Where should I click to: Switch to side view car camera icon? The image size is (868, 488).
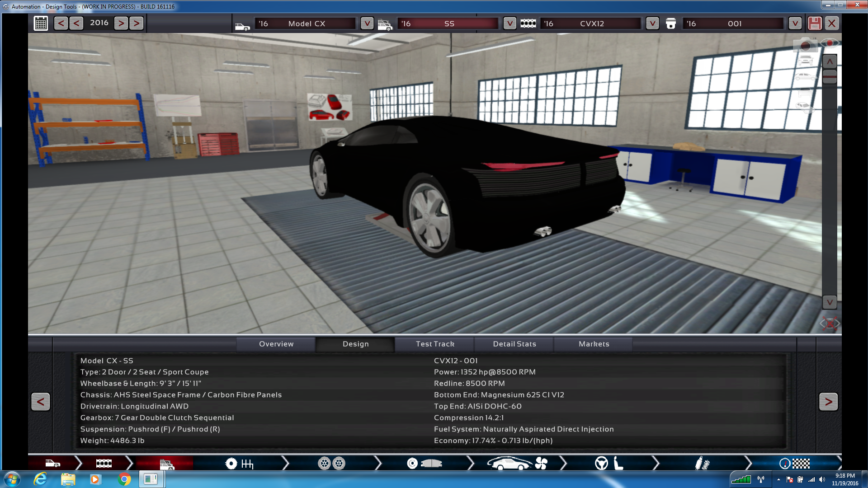click(x=805, y=76)
